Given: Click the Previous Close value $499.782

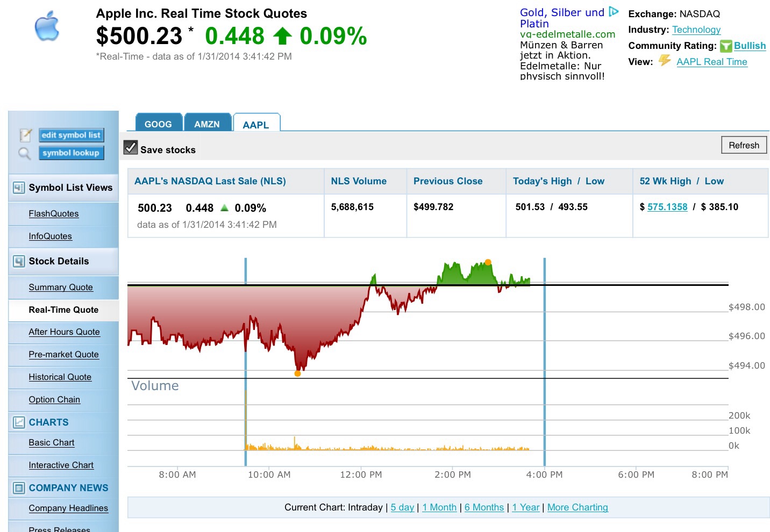Looking at the screenshot, I should click(x=433, y=207).
